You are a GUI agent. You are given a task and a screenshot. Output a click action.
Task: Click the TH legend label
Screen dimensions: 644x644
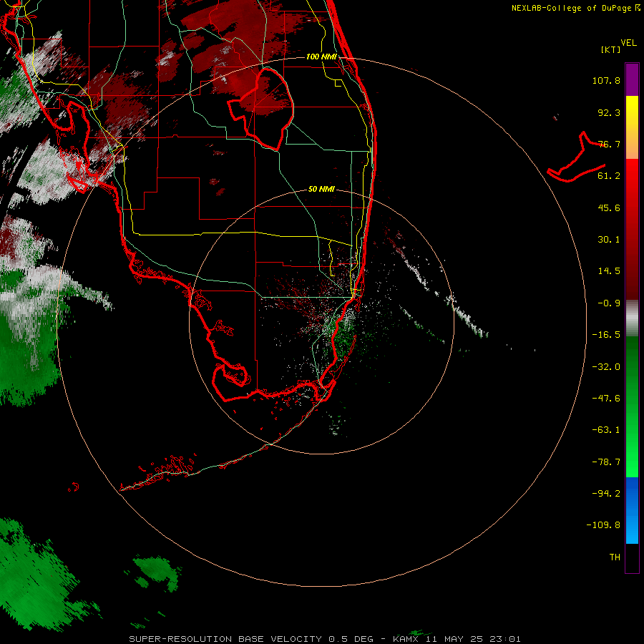pos(615,557)
